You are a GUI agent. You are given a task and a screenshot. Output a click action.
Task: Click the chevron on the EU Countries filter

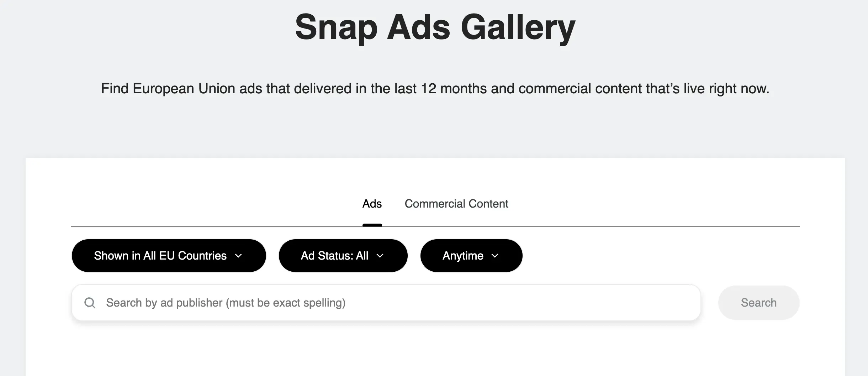coord(239,256)
